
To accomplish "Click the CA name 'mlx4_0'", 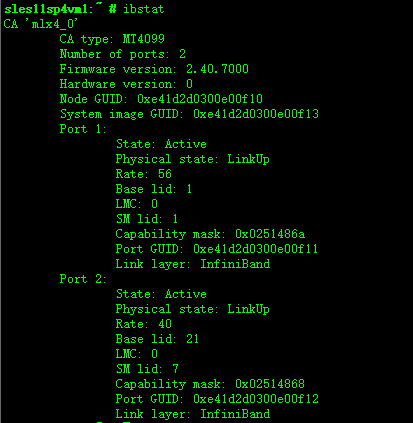I will (x=52, y=24).
